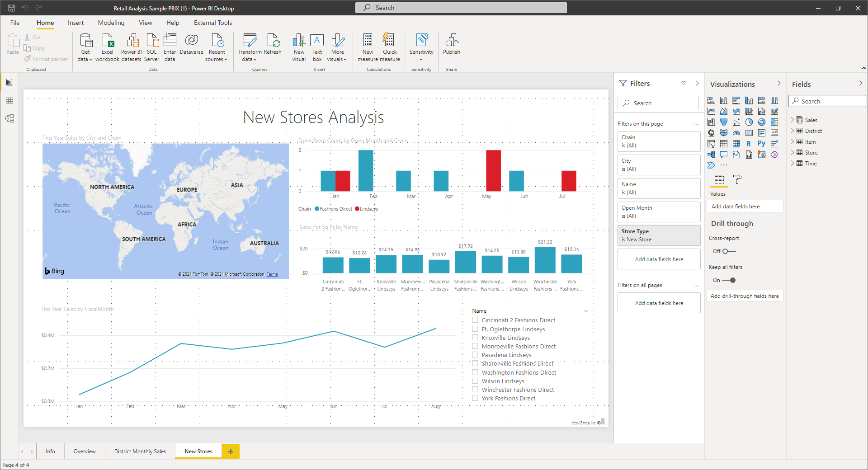Choose the globe Map visual icon
This screenshot has width=868, height=470.
[x=711, y=133]
